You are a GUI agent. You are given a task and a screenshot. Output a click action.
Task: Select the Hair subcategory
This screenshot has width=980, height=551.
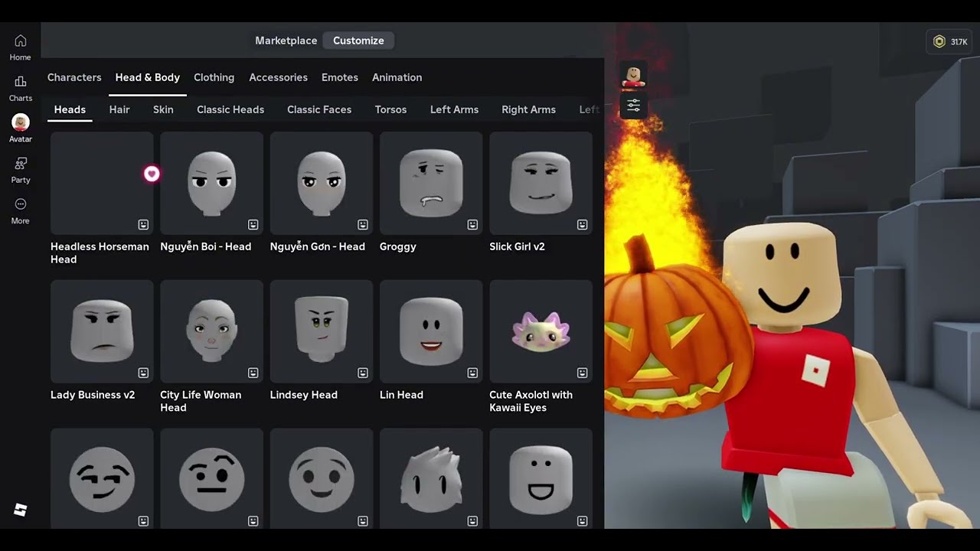click(x=119, y=109)
